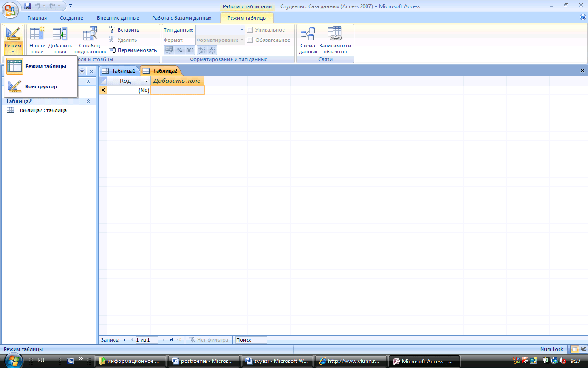The width and height of the screenshot is (588, 368).
Task: Click the Новое поле icon
Action: tap(37, 40)
